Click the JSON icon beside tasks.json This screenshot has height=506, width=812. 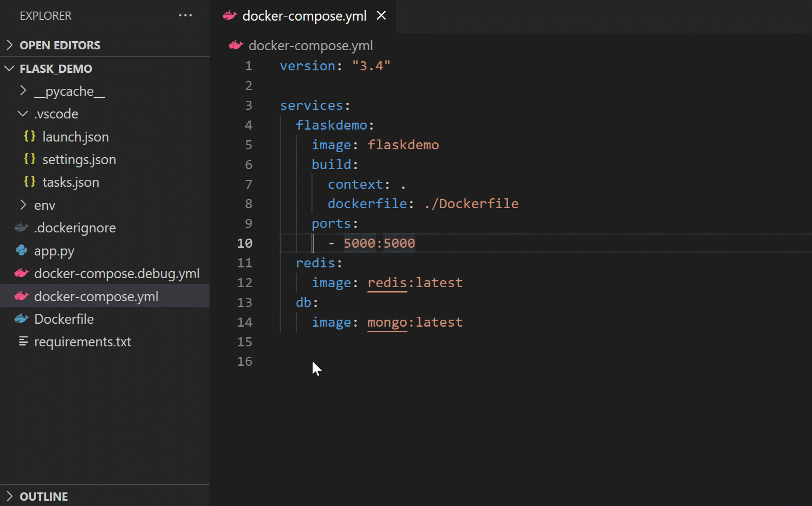pyautogui.click(x=29, y=182)
